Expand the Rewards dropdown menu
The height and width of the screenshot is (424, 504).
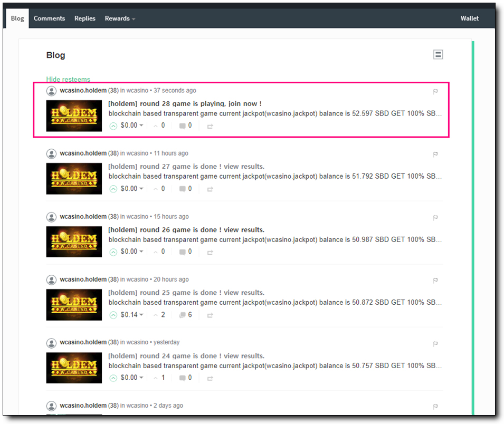click(x=120, y=18)
